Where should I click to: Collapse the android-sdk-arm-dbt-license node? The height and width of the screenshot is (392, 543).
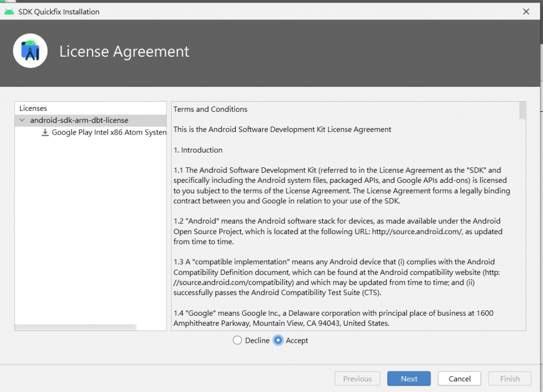pos(22,120)
